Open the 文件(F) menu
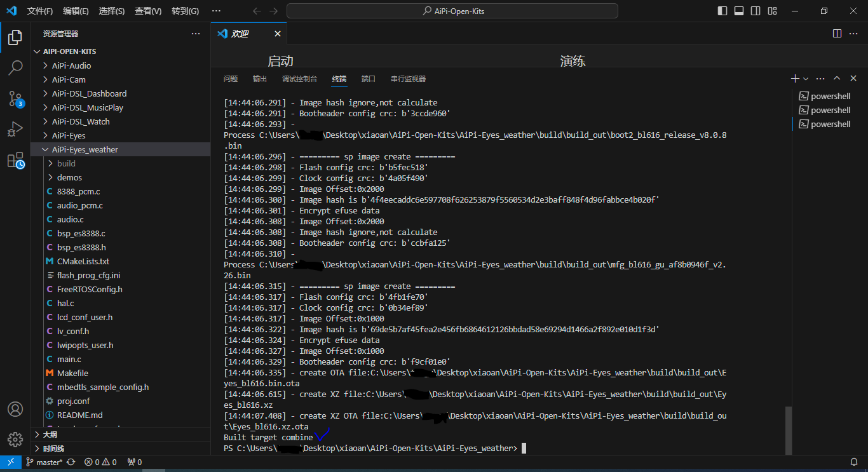 coord(40,11)
